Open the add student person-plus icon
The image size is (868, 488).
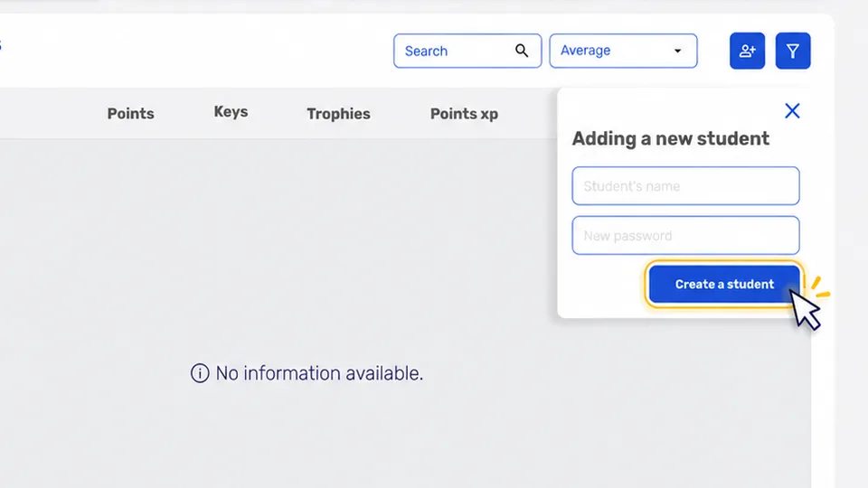(748, 51)
